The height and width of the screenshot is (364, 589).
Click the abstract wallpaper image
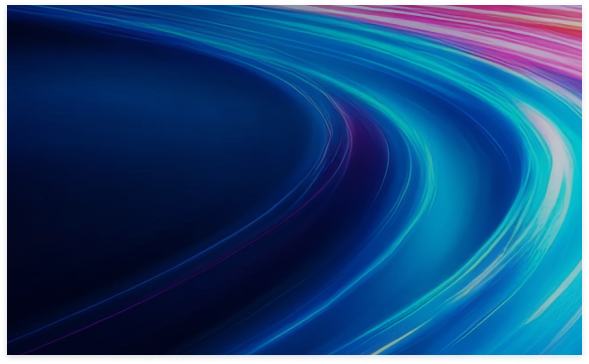(294, 180)
